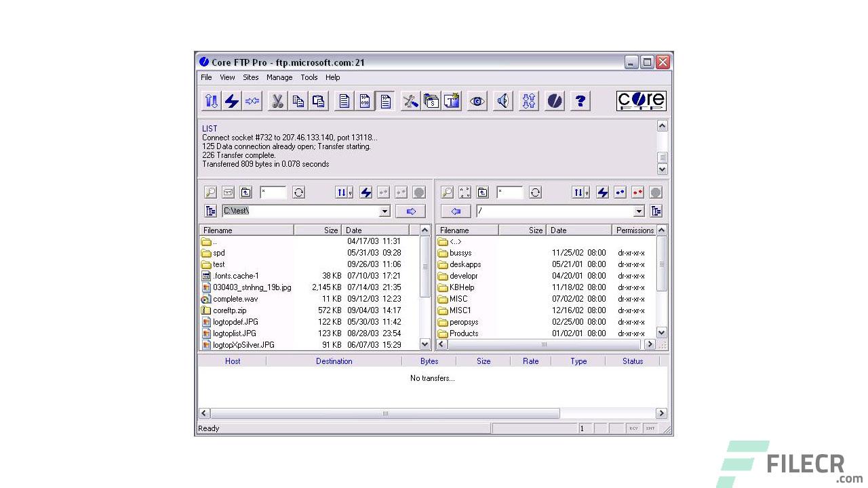
Task: Click the disconnect arrows icon in main toolbar
Action: click(252, 101)
